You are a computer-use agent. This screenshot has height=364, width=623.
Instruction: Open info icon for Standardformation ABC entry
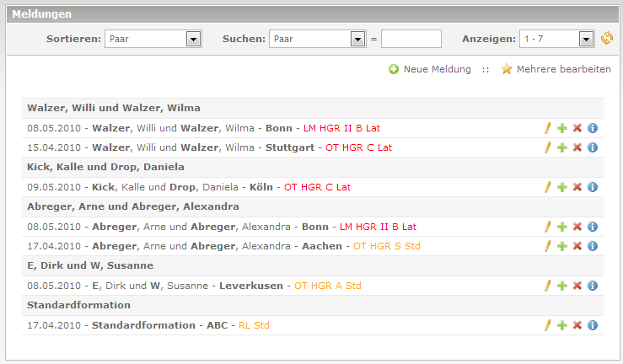[593, 325]
